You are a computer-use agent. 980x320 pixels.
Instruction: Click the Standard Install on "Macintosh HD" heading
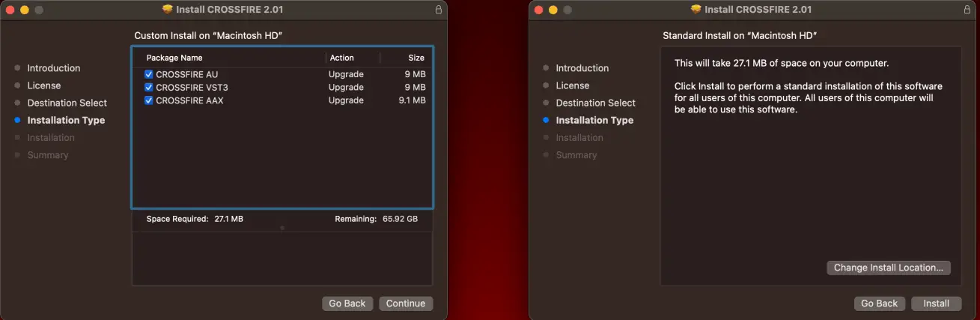click(739, 35)
